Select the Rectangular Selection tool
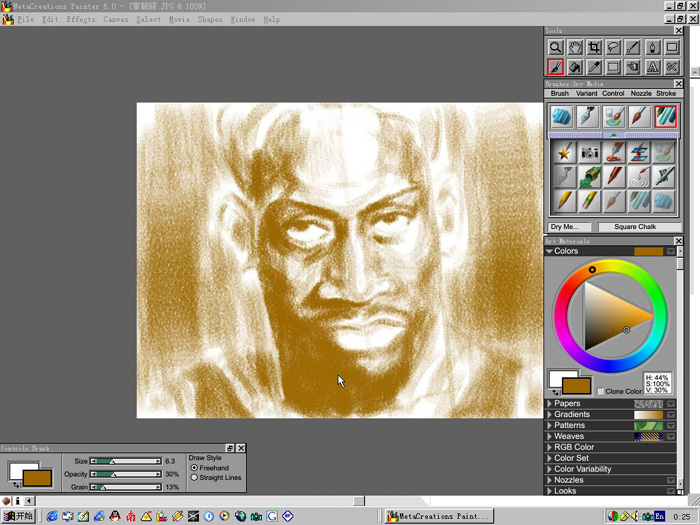The image size is (700, 525). (613, 67)
